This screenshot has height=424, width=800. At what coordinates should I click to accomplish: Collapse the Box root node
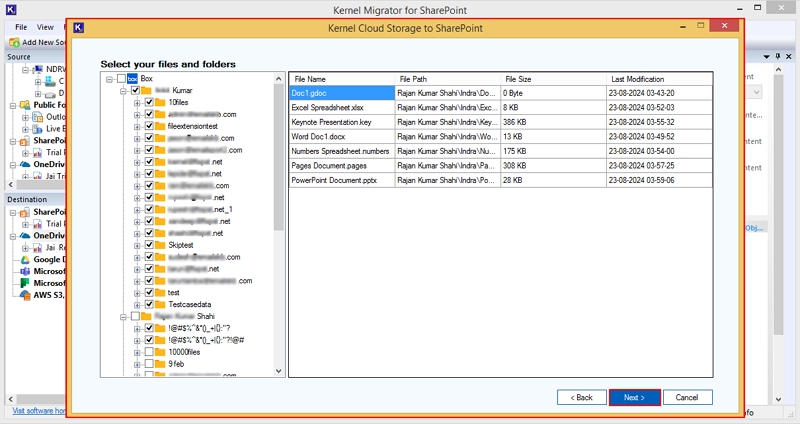[x=109, y=79]
